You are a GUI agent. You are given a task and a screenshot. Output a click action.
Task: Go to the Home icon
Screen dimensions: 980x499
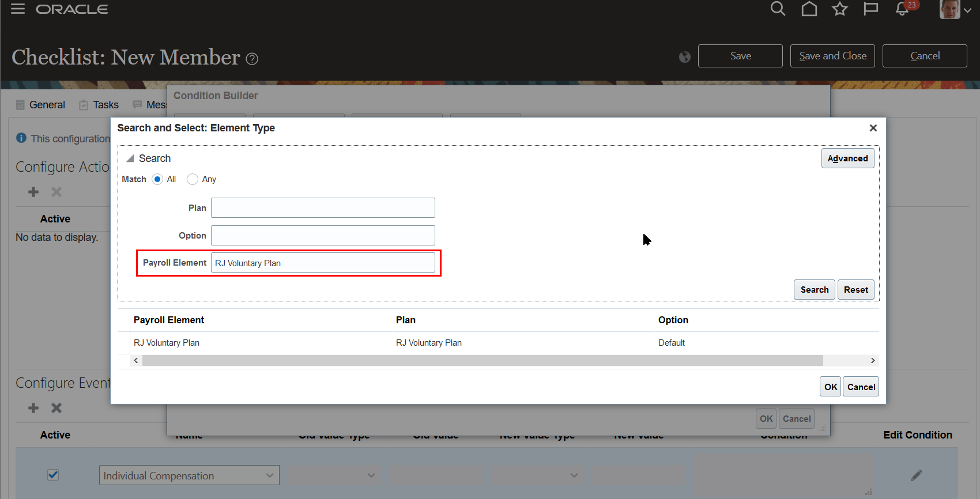[x=809, y=9]
